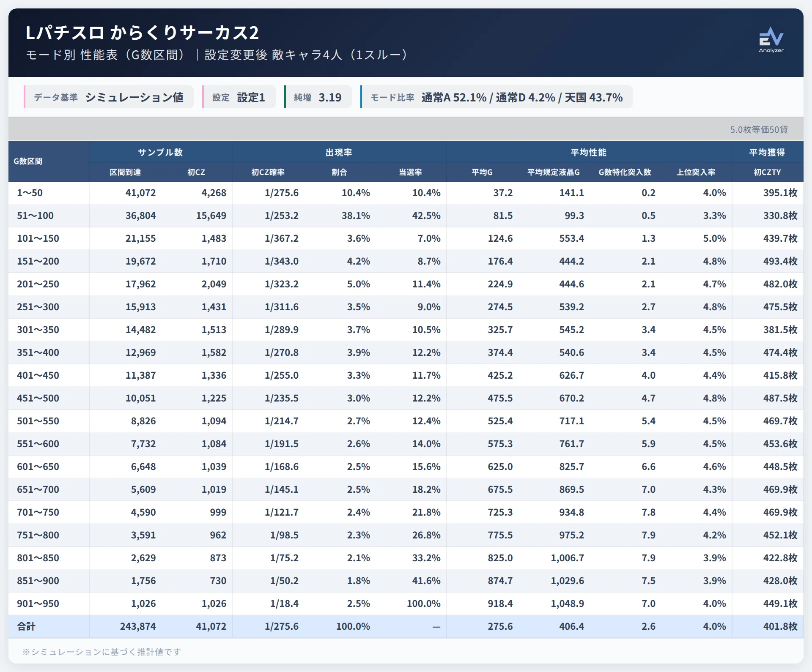This screenshot has width=812, height=672.
Task: Click the 41.6% cell in 851〜900 row
Action: [x=426, y=581]
